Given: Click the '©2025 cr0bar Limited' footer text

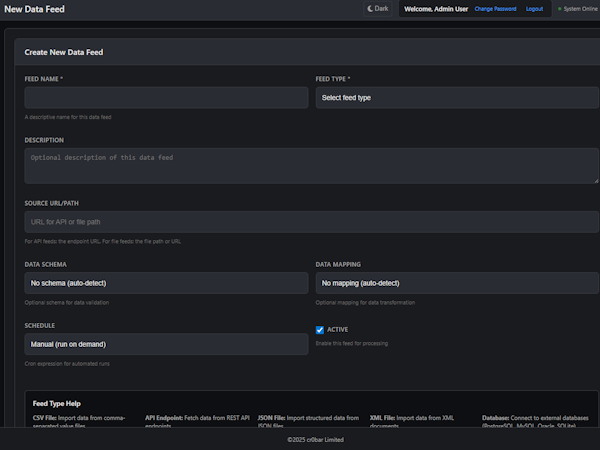Looking at the screenshot, I should pos(315,440).
